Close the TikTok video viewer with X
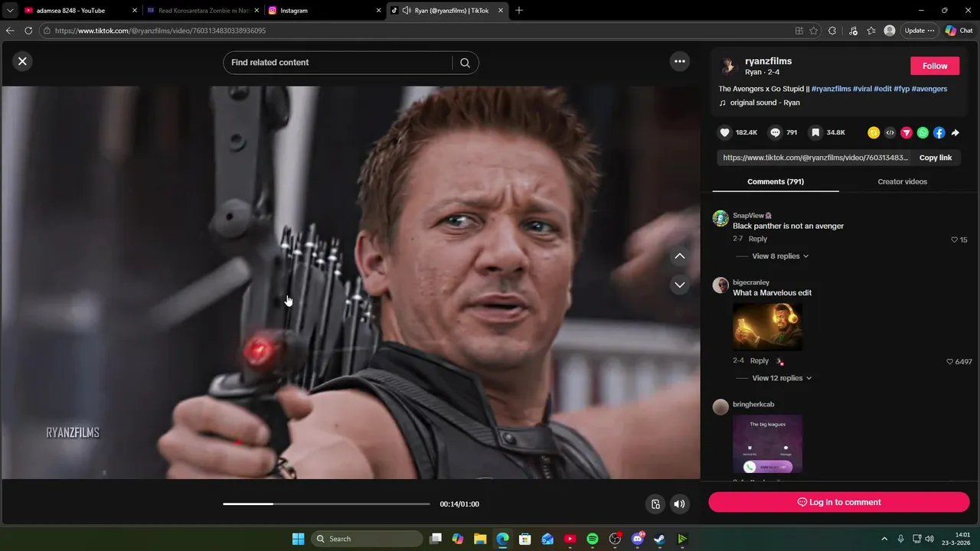The width and height of the screenshot is (980, 551). (x=22, y=61)
